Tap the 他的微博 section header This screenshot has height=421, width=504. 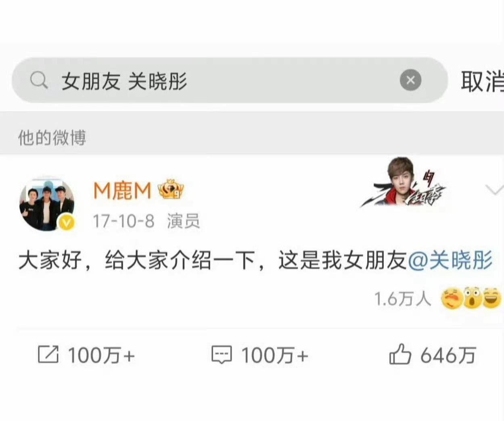(x=52, y=138)
